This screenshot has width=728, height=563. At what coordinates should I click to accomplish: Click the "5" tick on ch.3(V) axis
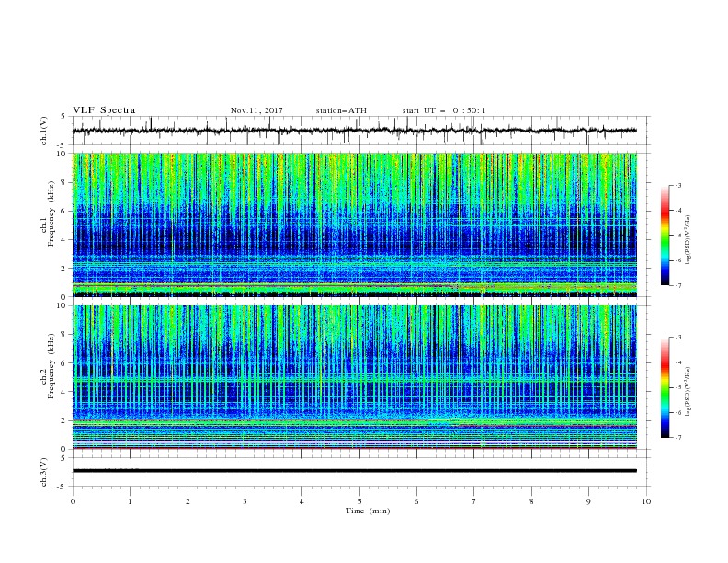point(63,458)
